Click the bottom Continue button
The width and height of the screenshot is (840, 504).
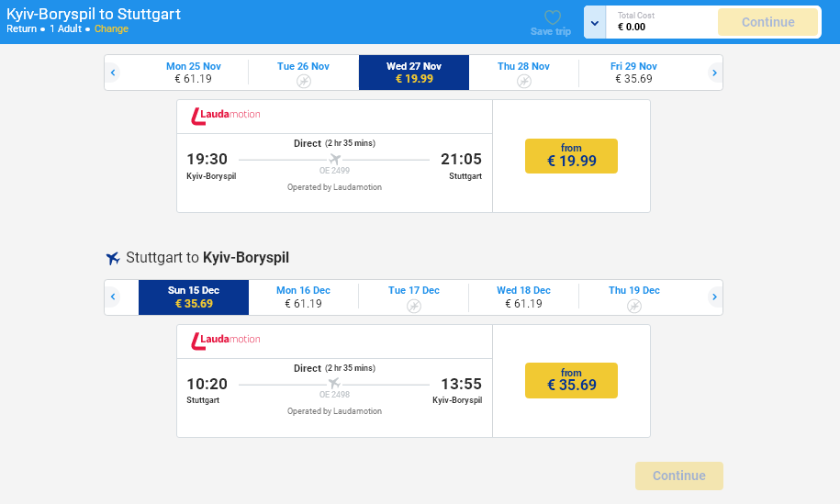point(679,476)
